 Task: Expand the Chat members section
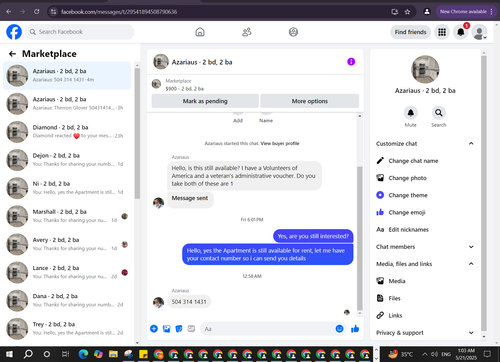click(471, 247)
